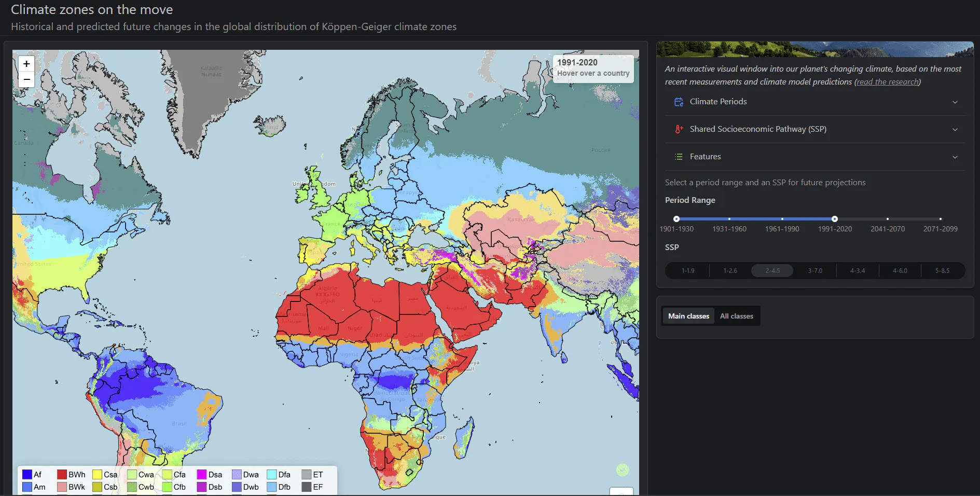Click the 1931-1960 period range mark
Image resolution: width=980 pixels, height=496 pixels.
729,219
